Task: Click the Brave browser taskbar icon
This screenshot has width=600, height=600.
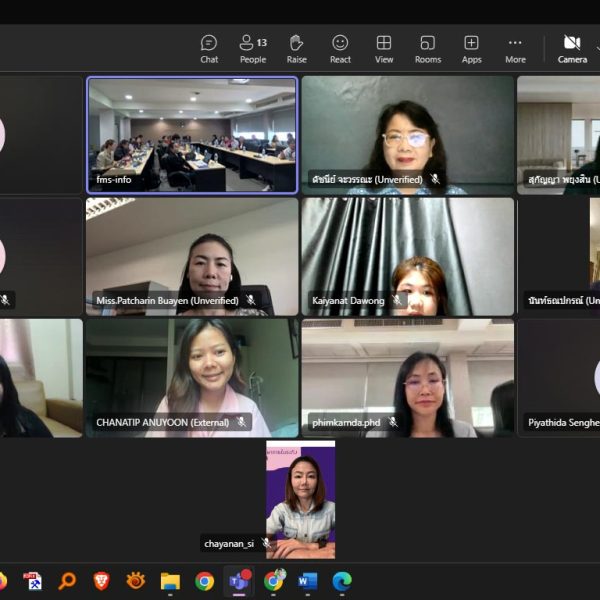Action: 101,581
